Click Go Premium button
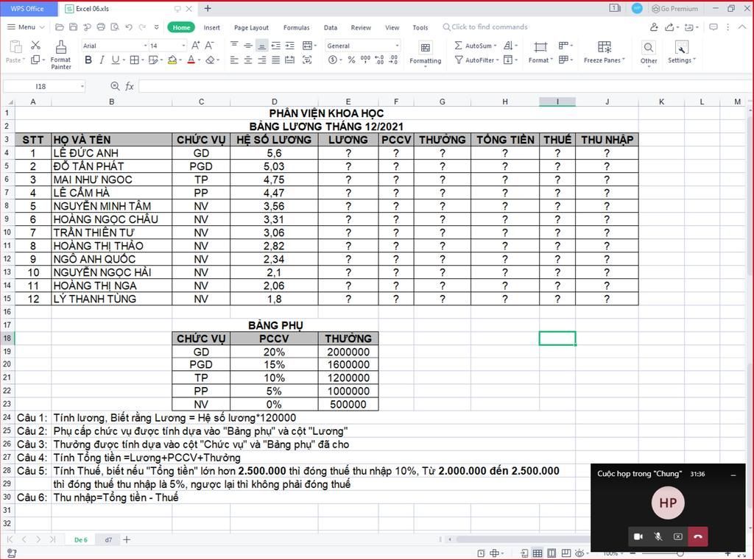This screenshot has height=560, width=754. [674, 8]
